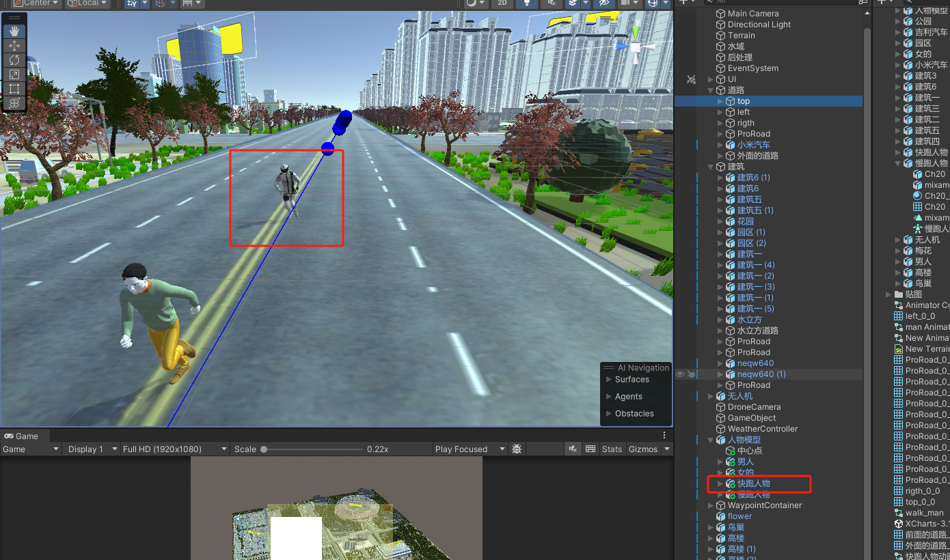950x560 pixels.
Task: Select the Transform tool in Scene overlay
Action: coord(14,103)
